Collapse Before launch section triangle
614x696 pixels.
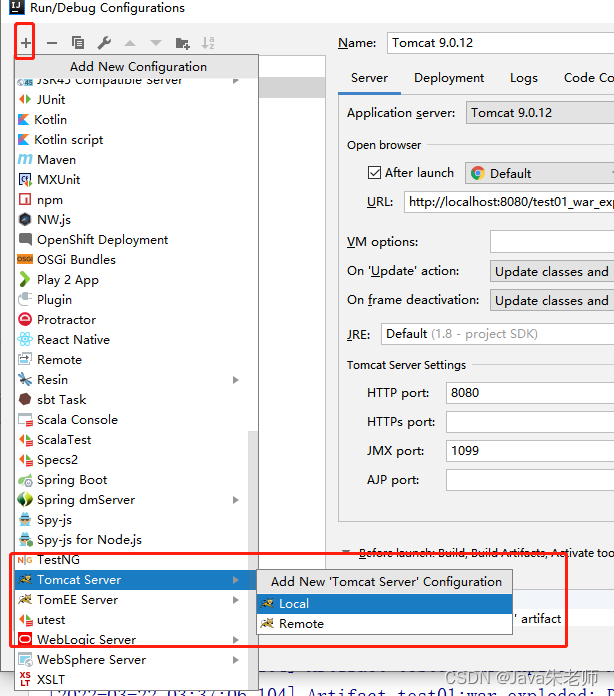point(346,552)
